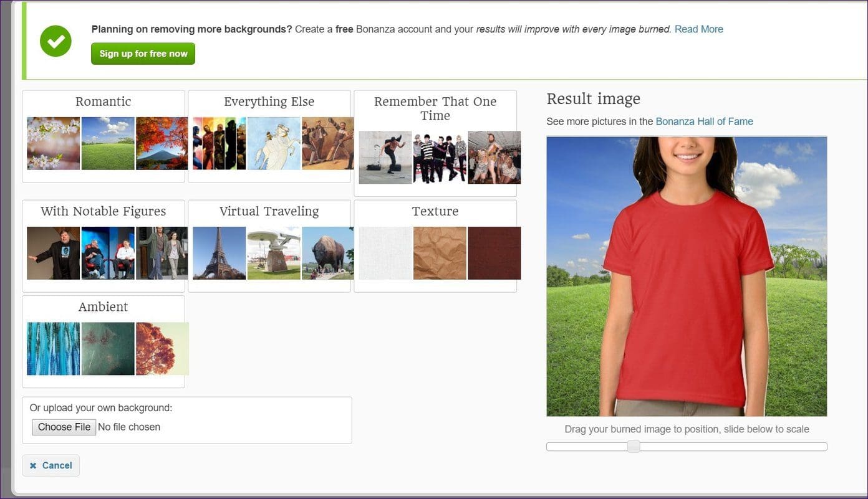This screenshot has width=868, height=499.
Task: Select the white fabric texture
Action: (x=385, y=253)
